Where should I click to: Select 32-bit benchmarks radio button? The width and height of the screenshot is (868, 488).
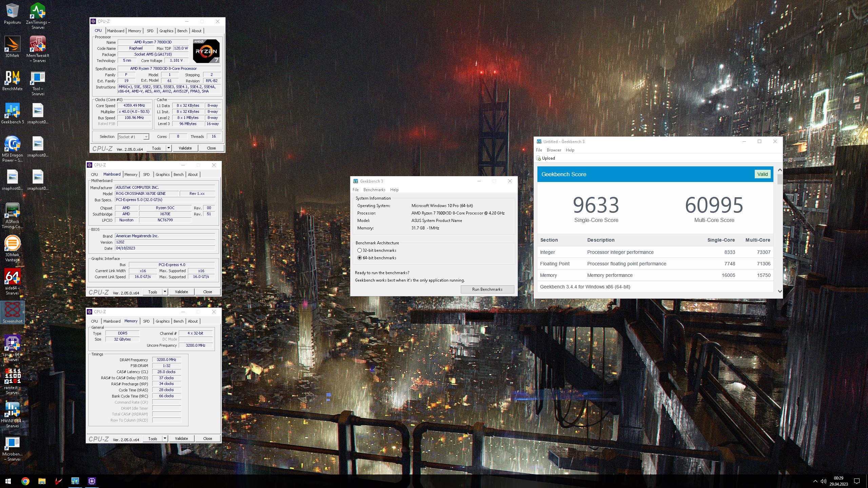tap(359, 250)
